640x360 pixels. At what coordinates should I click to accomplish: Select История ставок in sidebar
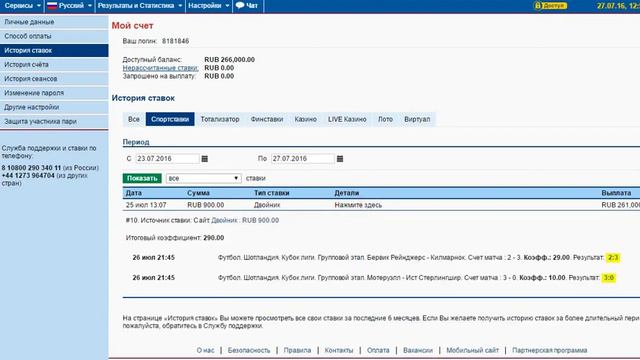click(54, 51)
